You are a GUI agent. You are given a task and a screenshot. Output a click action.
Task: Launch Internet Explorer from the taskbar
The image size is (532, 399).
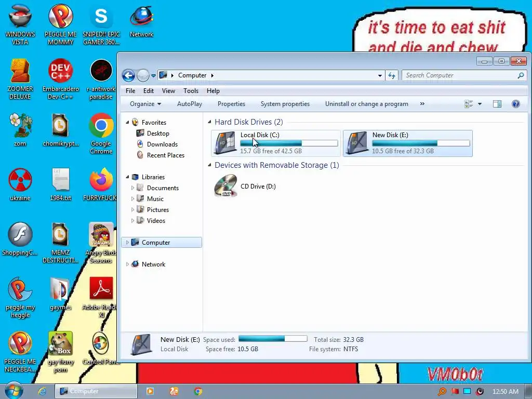tap(42, 391)
